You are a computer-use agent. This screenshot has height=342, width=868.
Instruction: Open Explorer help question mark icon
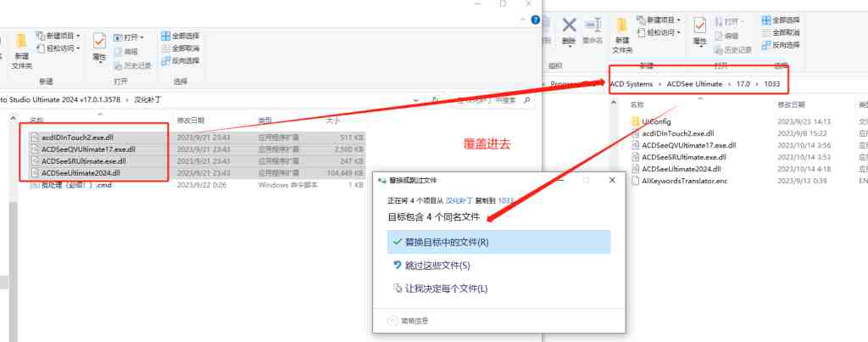(536, 20)
